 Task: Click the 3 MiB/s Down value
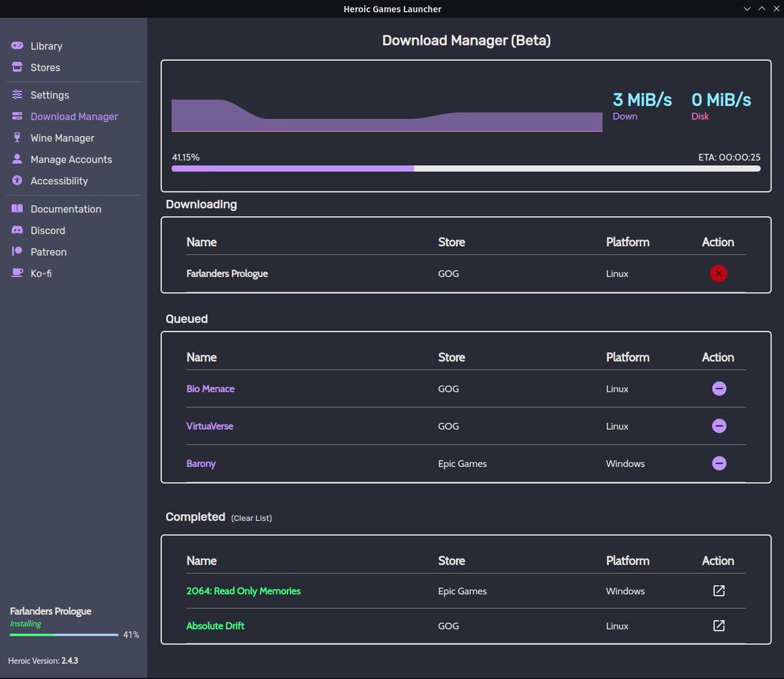642,99
